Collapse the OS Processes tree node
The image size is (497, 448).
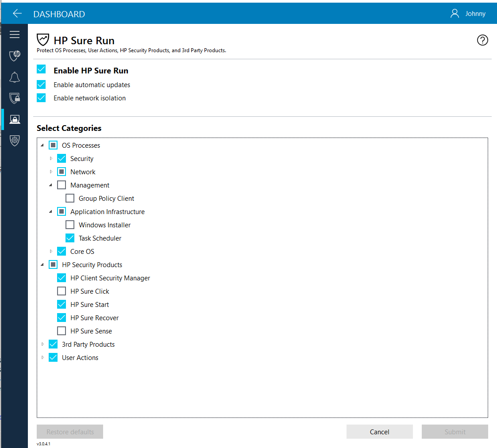pyautogui.click(x=42, y=145)
